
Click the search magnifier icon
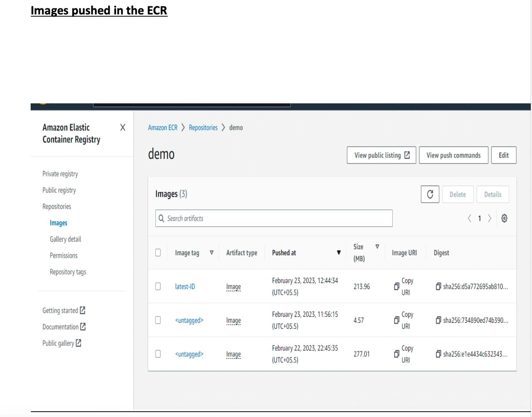161,218
